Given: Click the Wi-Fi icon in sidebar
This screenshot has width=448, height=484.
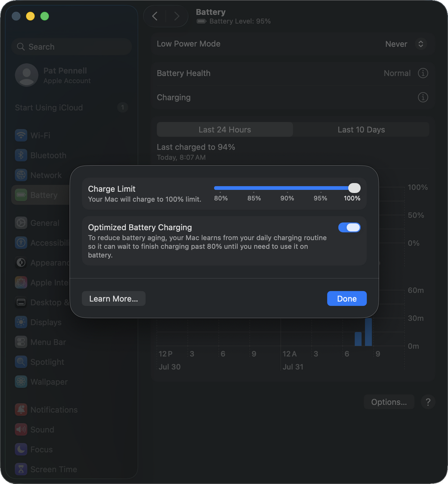Looking at the screenshot, I should point(21,135).
